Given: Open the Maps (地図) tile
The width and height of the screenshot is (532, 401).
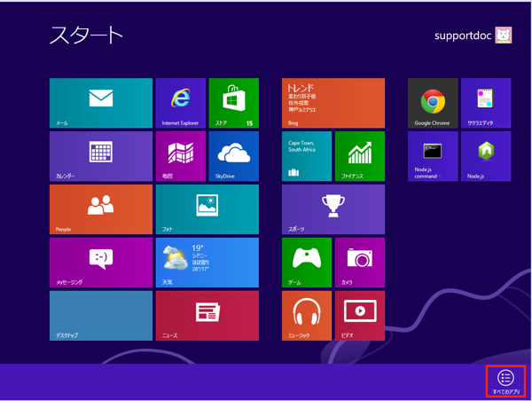Looking at the screenshot, I should tap(181, 156).
